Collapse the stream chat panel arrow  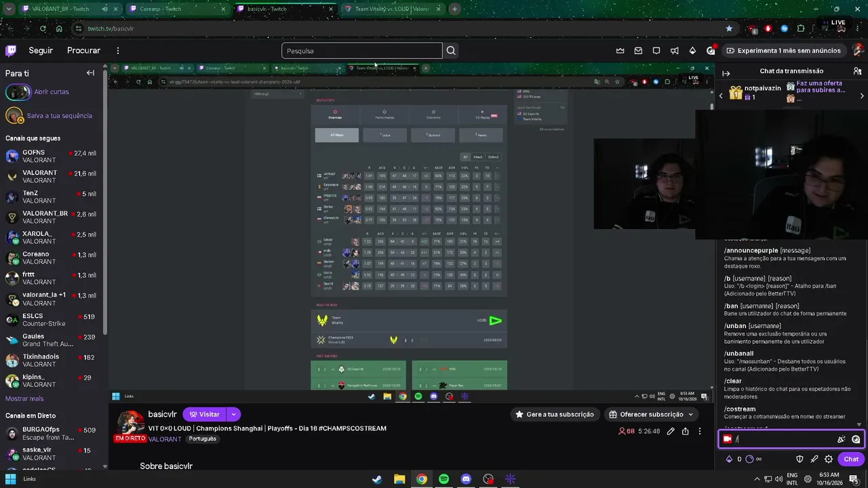[726, 73]
